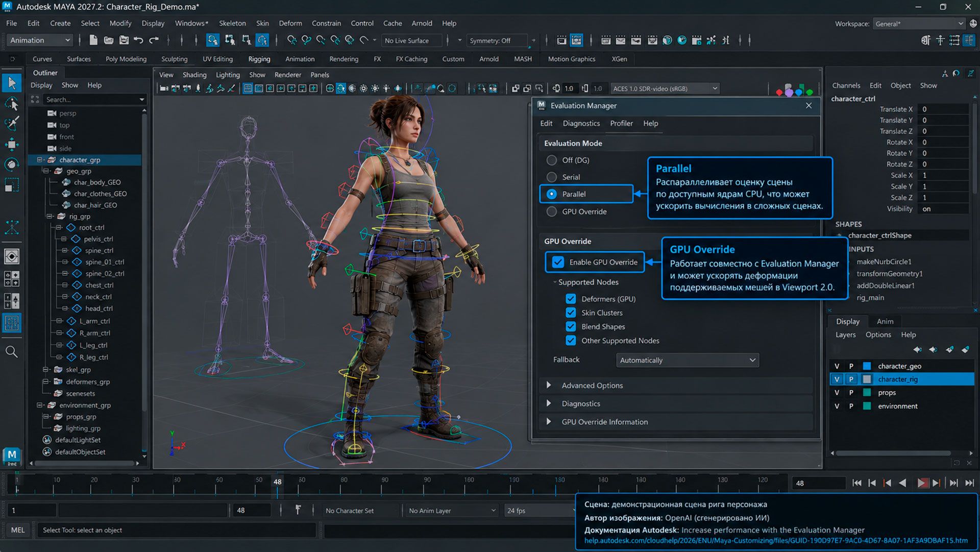Screen dimensions: 980x552
Task: Click the character_geo layer color swatch
Action: [867, 366]
